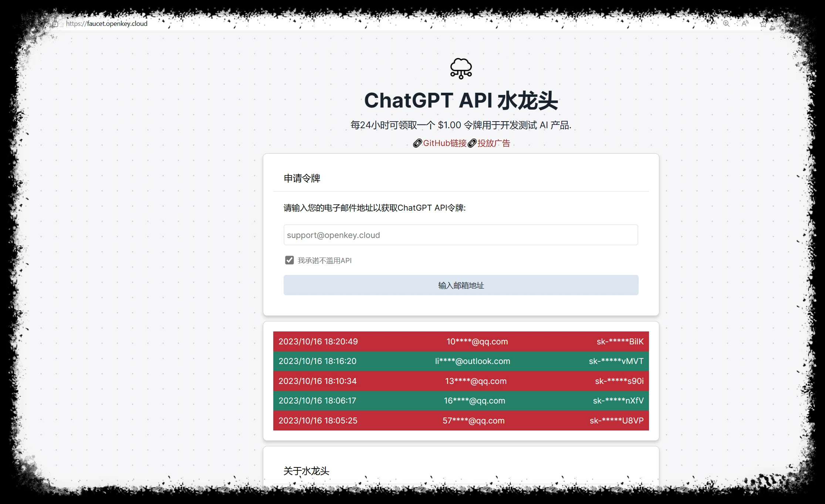Click the link icon before 投放广告
This screenshot has height=504, width=825.
coord(472,143)
